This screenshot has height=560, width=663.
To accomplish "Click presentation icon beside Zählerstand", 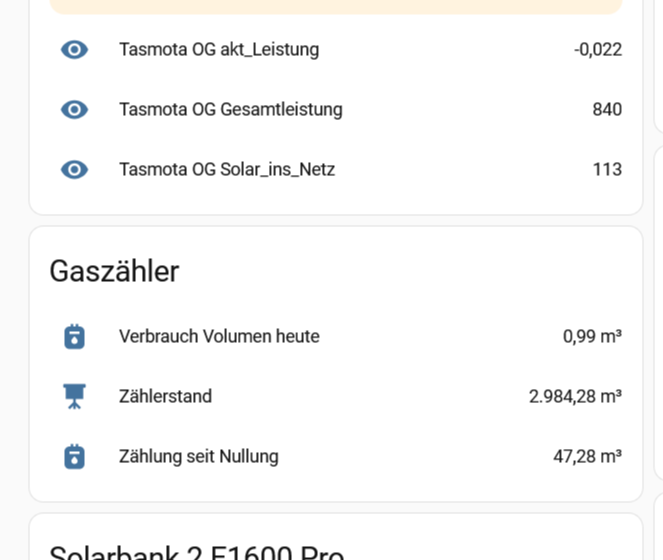I will click(75, 396).
